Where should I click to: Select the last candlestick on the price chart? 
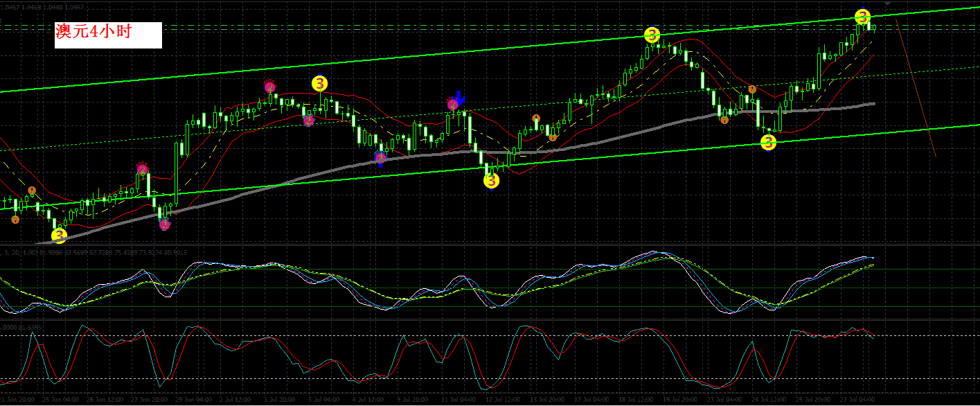point(874,28)
